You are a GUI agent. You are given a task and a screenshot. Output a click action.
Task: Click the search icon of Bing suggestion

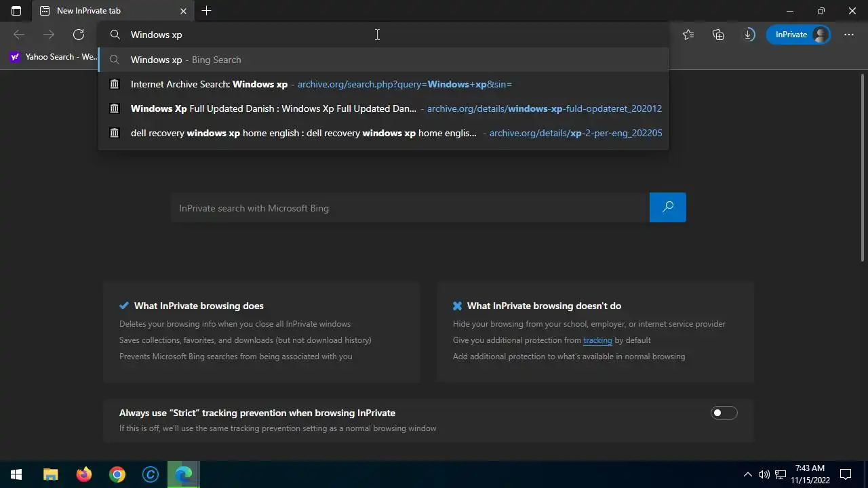pos(115,60)
